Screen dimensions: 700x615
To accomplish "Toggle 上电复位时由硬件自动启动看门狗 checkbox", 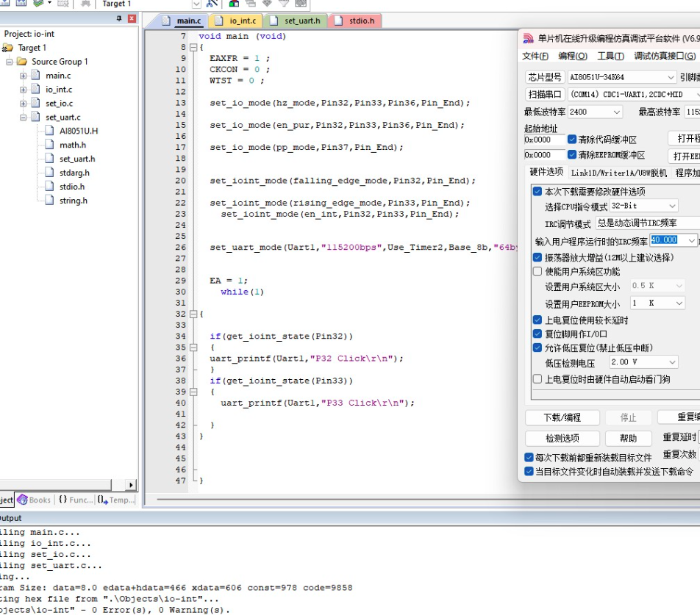I will 537,379.
